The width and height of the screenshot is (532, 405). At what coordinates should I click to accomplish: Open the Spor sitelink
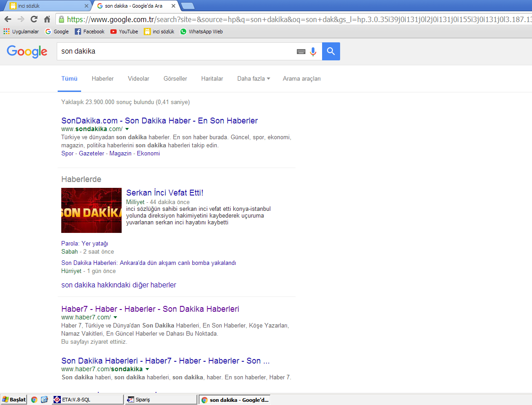pos(67,153)
